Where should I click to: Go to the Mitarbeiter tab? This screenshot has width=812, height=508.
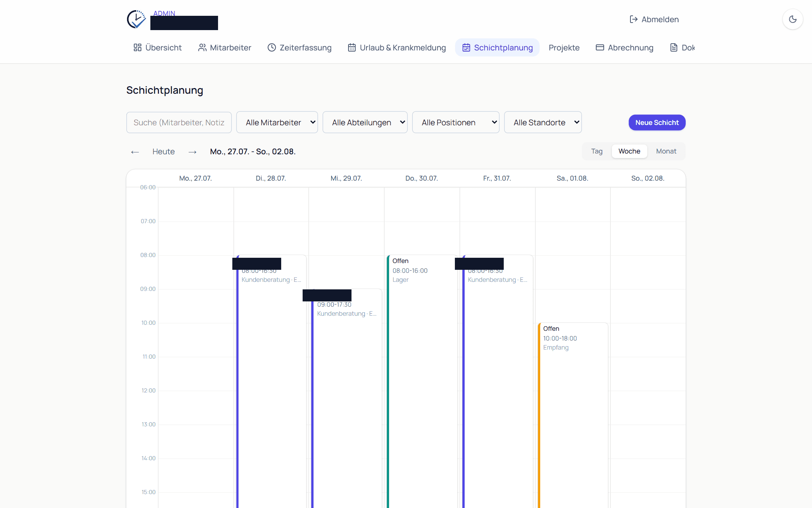tap(224, 47)
